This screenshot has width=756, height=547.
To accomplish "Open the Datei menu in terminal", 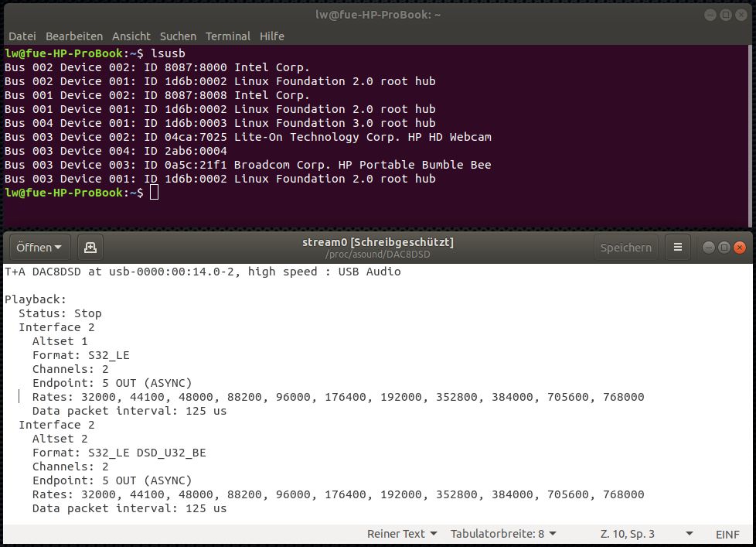I will pyautogui.click(x=22, y=36).
